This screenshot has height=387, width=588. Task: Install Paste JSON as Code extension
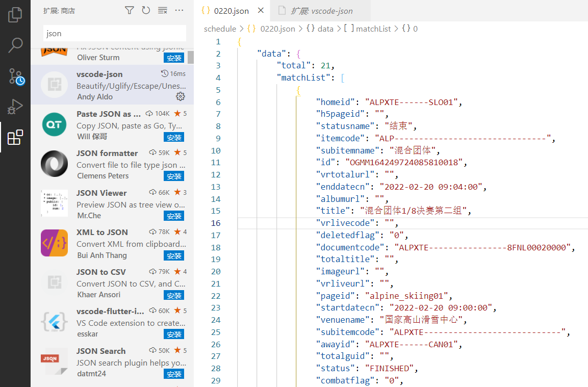coord(173,138)
